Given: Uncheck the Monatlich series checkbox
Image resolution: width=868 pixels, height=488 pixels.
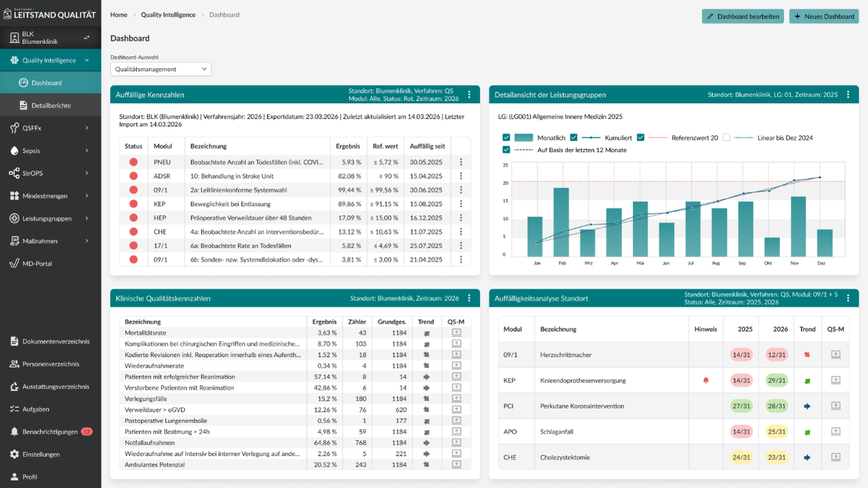Looking at the screenshot, I should [506, 138].
